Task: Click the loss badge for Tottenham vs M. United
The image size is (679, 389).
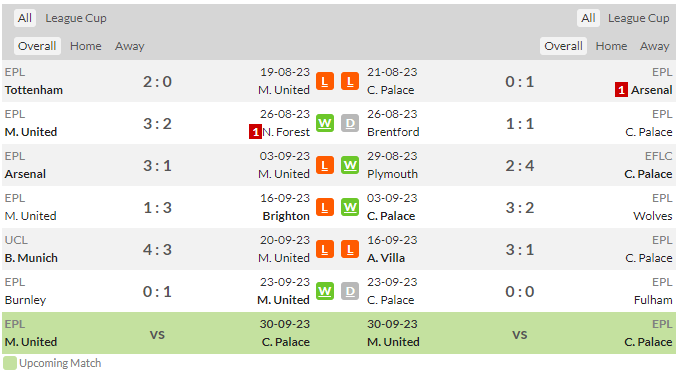Action: (324, 81)
